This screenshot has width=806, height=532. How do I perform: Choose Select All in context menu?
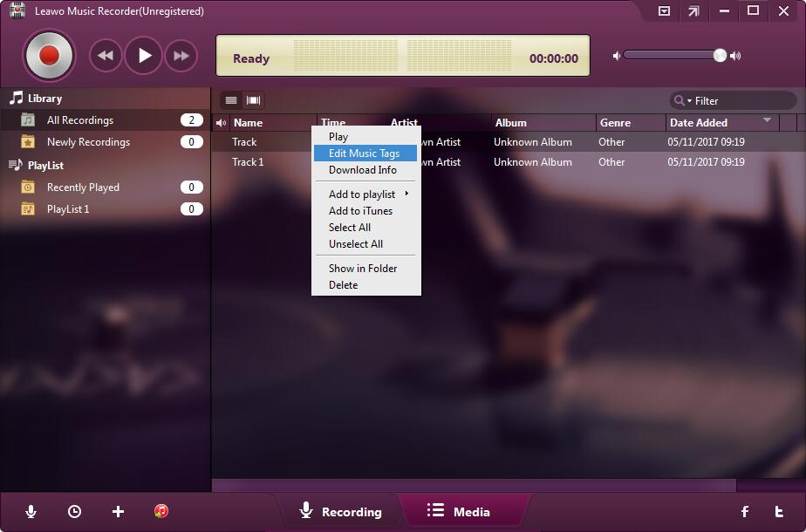pyautogui.click(x=365, y=228)
